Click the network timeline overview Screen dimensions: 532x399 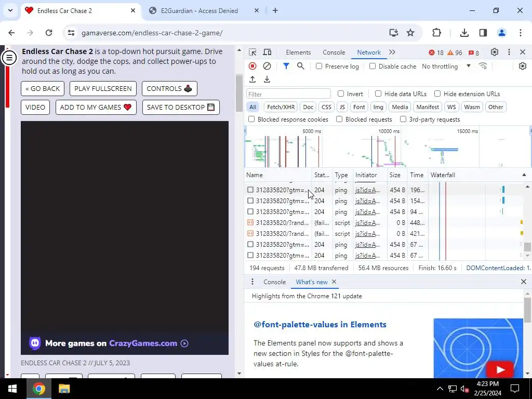coord(388,147)
